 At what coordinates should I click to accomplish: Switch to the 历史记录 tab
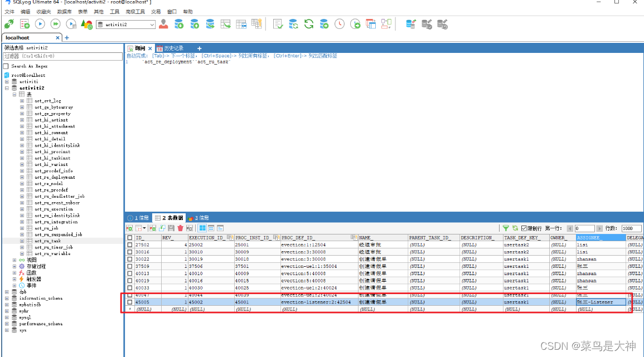pos(170,48)
